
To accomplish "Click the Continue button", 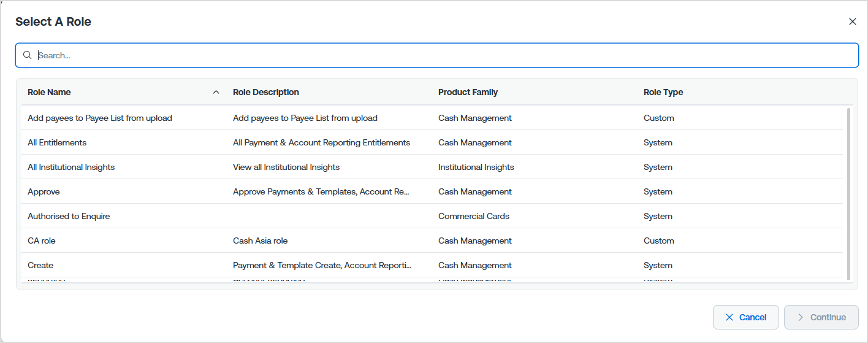I will 821,317.
